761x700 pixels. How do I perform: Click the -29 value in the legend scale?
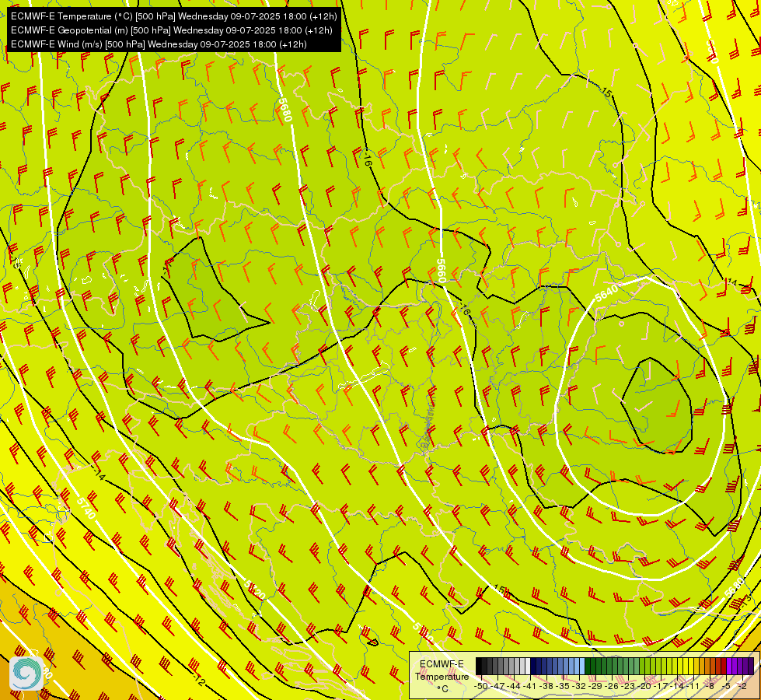(x=595, y=686)
